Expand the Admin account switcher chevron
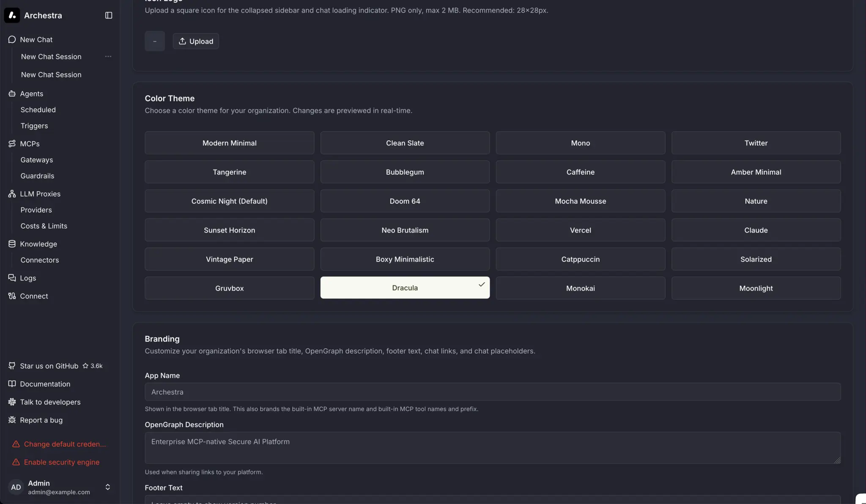Viewport: 866px width, 504px height. click(107, 487)
